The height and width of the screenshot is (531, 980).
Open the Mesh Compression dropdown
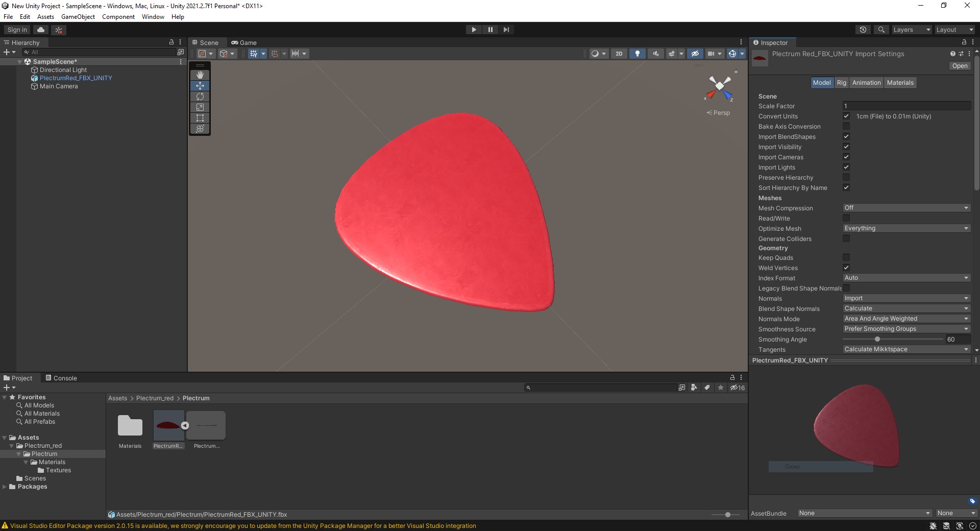pyautogui.click(x=906, y=208)
